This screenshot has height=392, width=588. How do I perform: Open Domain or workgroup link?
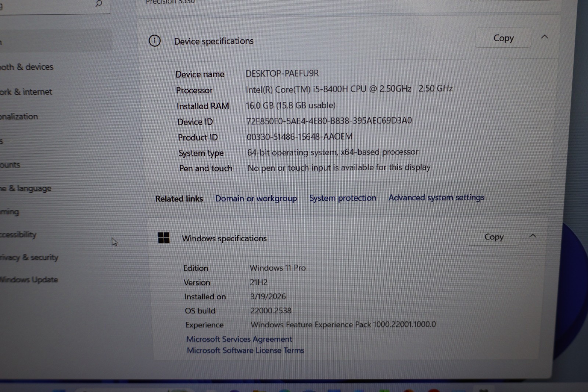pos(256,199)
